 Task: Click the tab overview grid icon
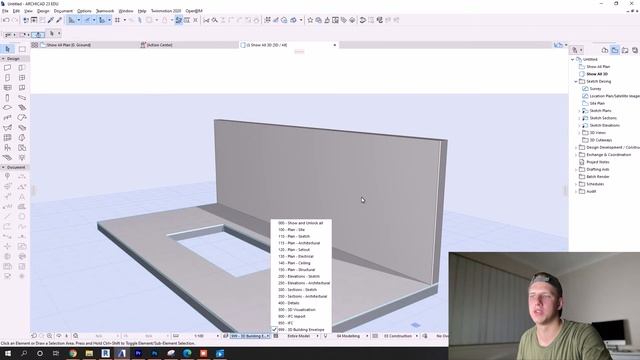pyautogui.click(x=35, y=45)
